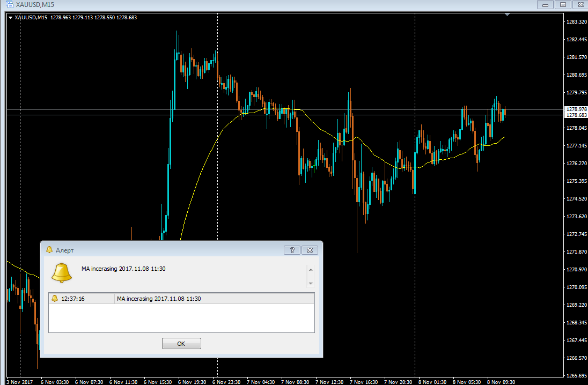Click the 1283.320 price label on the right axis
This screenshot has height=385, width=588.
click(x=576, y=22)
